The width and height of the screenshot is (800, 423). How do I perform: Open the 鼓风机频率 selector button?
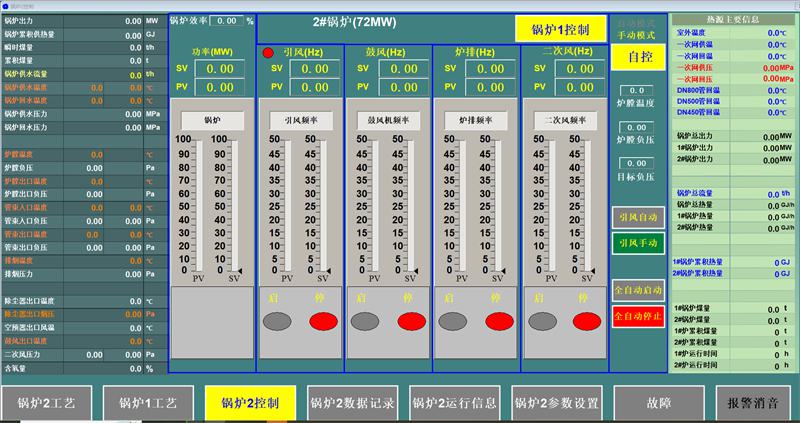[388, 120]
